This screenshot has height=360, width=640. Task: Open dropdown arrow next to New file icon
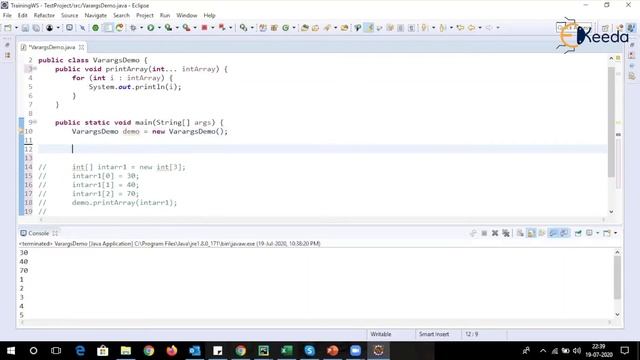(x=16, y=28)
